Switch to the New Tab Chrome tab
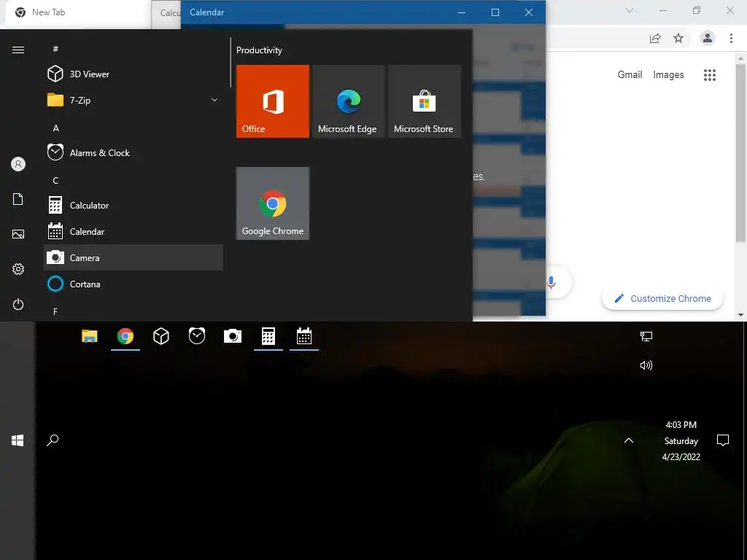This screenshot has width=747, height=560. [76, 12]
